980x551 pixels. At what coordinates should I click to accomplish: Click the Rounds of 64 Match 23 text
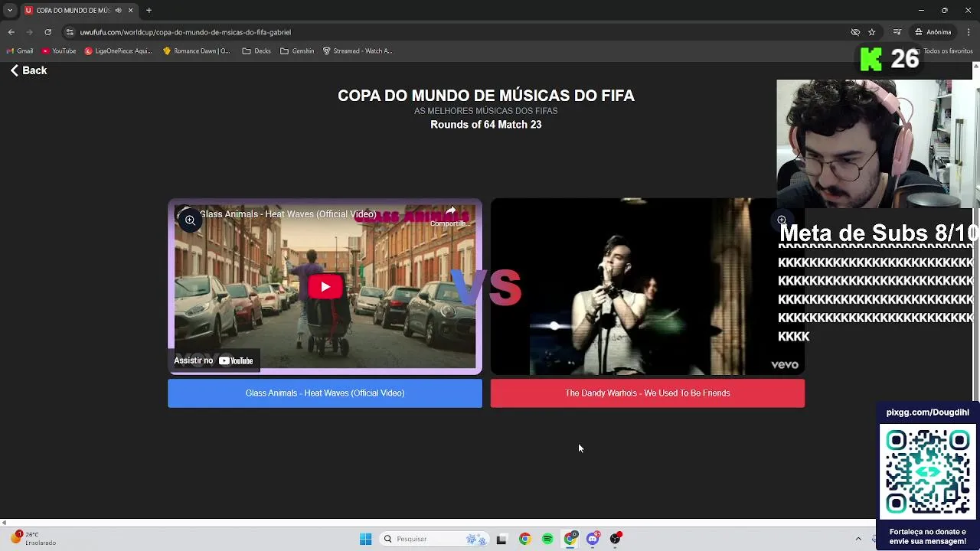point(485,125)
